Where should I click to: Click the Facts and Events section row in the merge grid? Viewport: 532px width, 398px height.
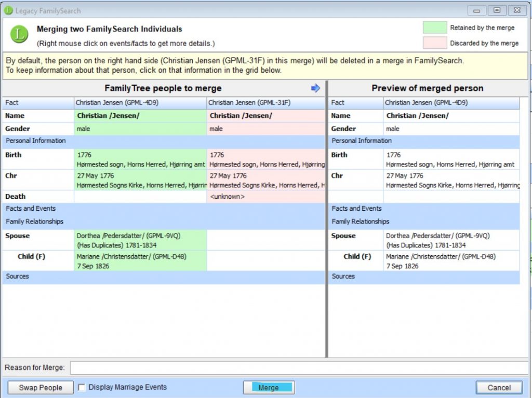point(164,209)
